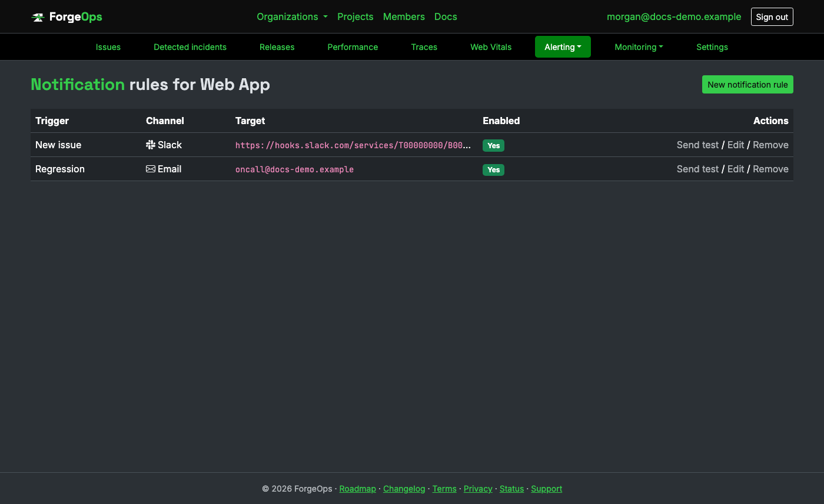Remove the New issue notification rule
Screen dimensions: 824x504
770,145
